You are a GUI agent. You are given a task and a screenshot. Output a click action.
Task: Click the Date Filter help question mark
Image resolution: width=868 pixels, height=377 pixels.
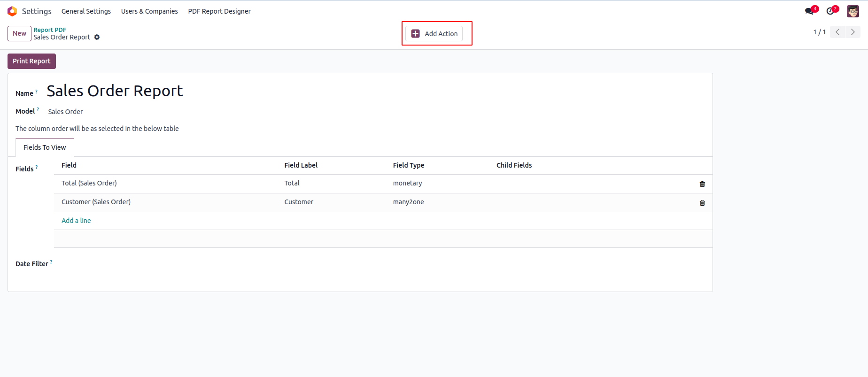tap(51, 262)
